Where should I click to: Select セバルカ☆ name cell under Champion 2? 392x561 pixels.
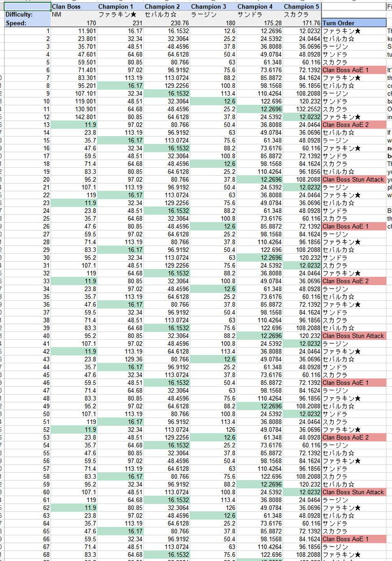pyautogui.click(x=167, y=15)
